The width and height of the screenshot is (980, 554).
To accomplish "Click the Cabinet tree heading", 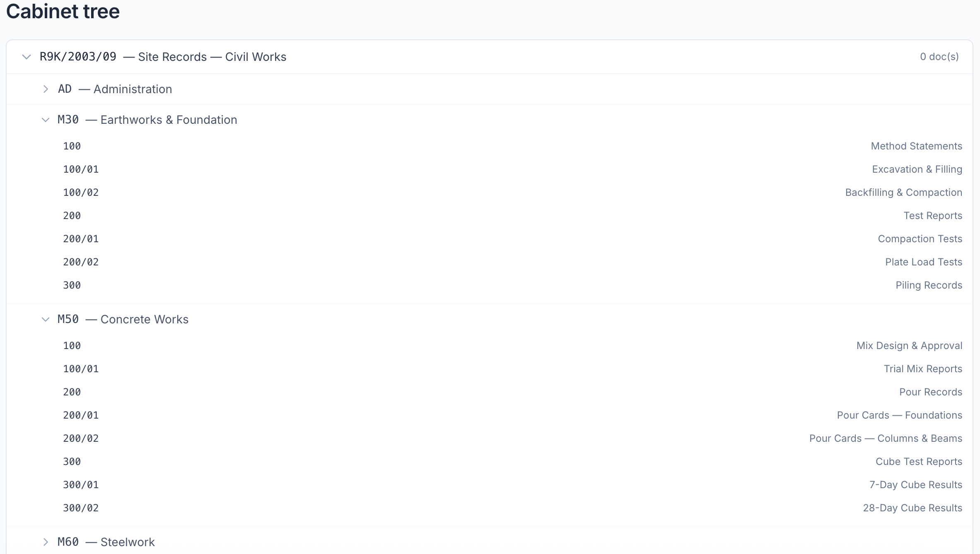I will [63, 11].
